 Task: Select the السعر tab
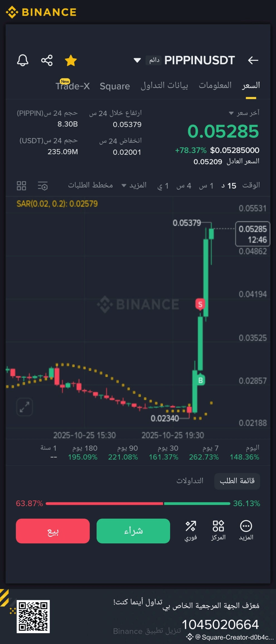(251, 86)
